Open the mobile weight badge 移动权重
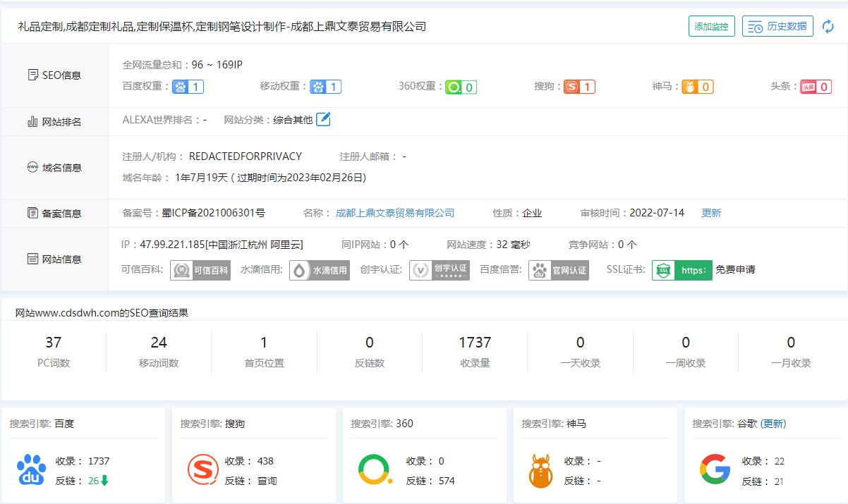848x504 pixels. pos(326,87)
